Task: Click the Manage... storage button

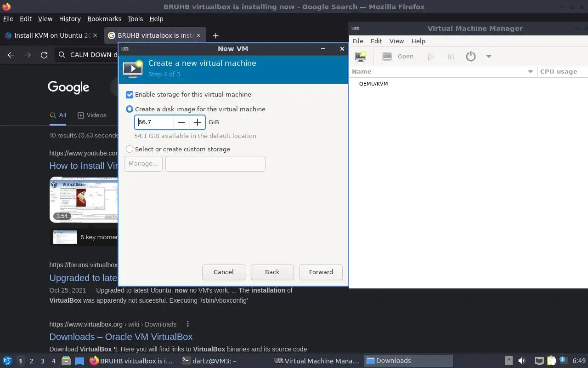Action: [143, 164]
